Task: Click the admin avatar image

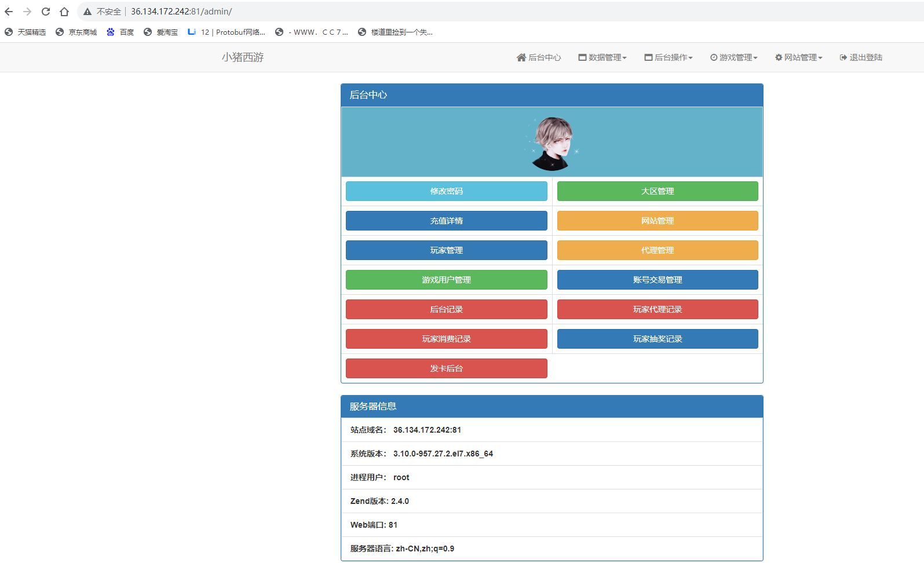Action: tap(552, 143)
